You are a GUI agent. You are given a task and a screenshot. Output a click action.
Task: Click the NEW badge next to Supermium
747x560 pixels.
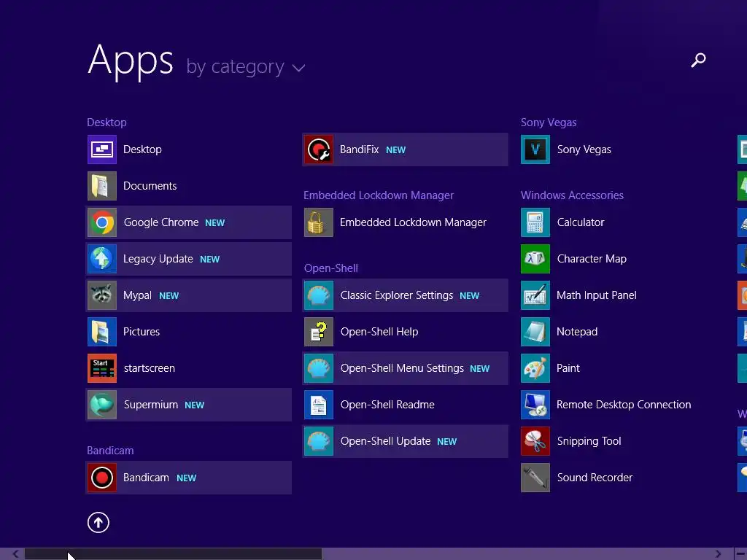pyautogui.click(x=194, y=405)
